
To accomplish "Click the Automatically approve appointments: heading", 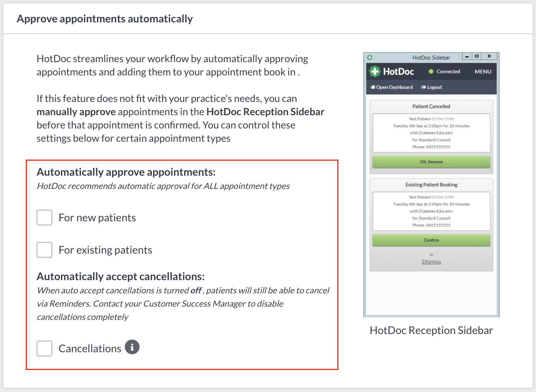I will coord(126,172).
